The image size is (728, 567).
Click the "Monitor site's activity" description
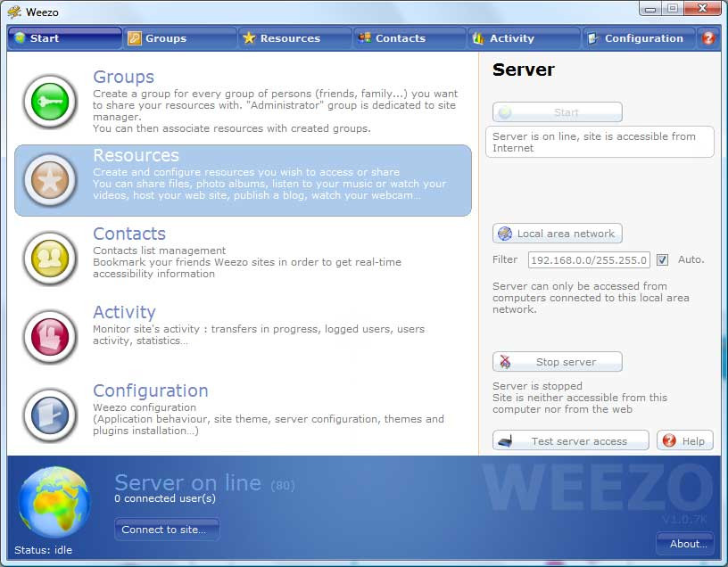coord(259,334)
